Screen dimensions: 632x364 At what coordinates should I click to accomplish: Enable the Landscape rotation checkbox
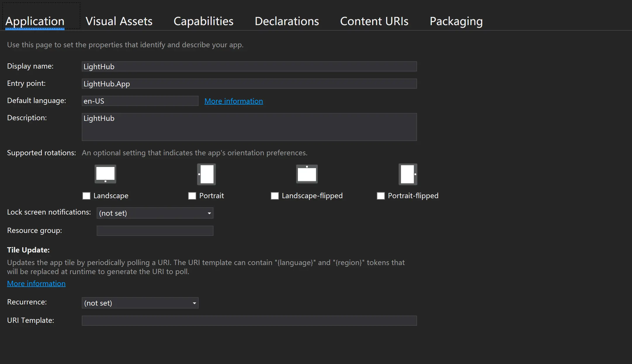pyautogui.click(x=86, y=196)
